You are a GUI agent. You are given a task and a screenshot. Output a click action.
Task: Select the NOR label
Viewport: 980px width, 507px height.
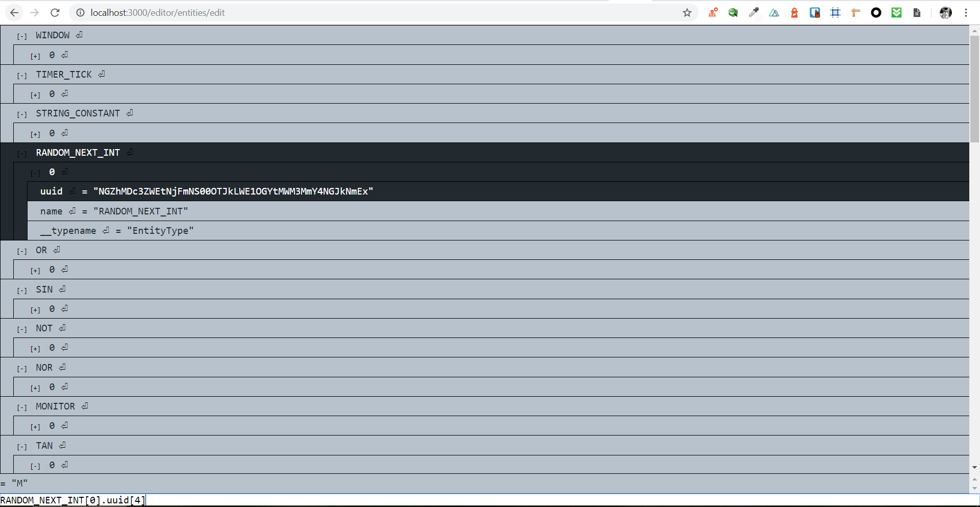click(44, 368)
